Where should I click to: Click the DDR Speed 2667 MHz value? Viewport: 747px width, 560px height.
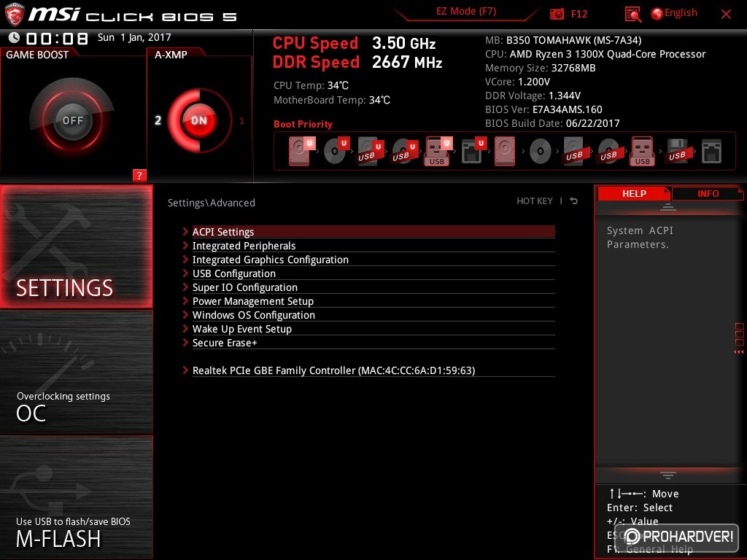tap(407, 62)
